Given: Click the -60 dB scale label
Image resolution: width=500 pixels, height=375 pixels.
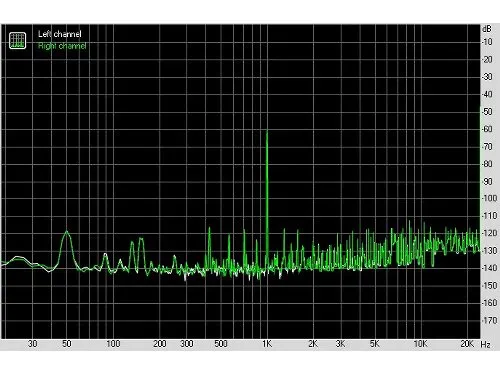Looking at the screenshot, I should pos(487,129).
